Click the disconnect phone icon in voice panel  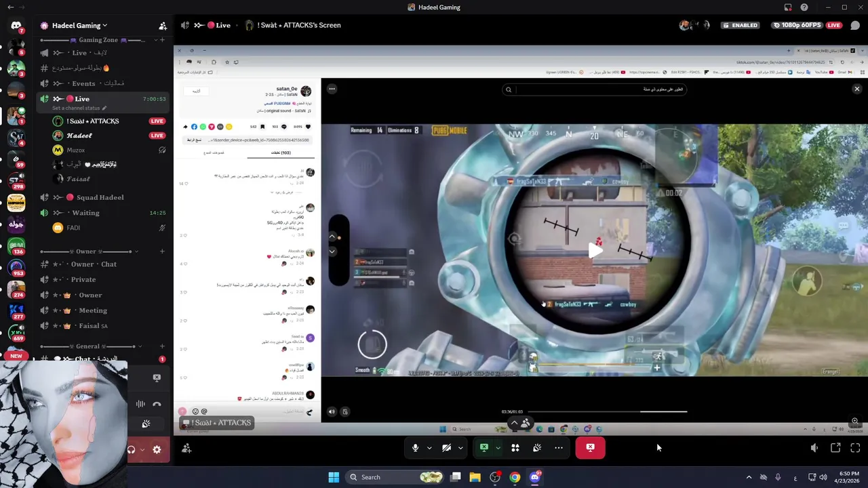click(x=157, y=404)
